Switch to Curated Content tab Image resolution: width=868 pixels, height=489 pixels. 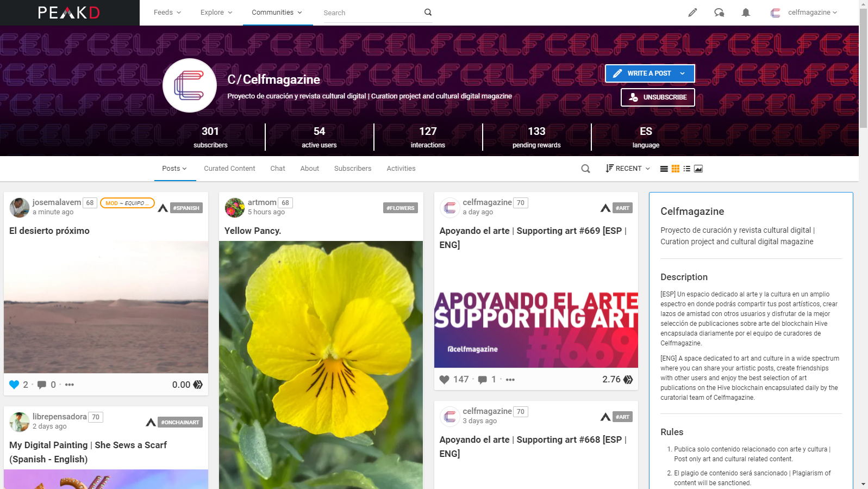(x=229, y=169)
